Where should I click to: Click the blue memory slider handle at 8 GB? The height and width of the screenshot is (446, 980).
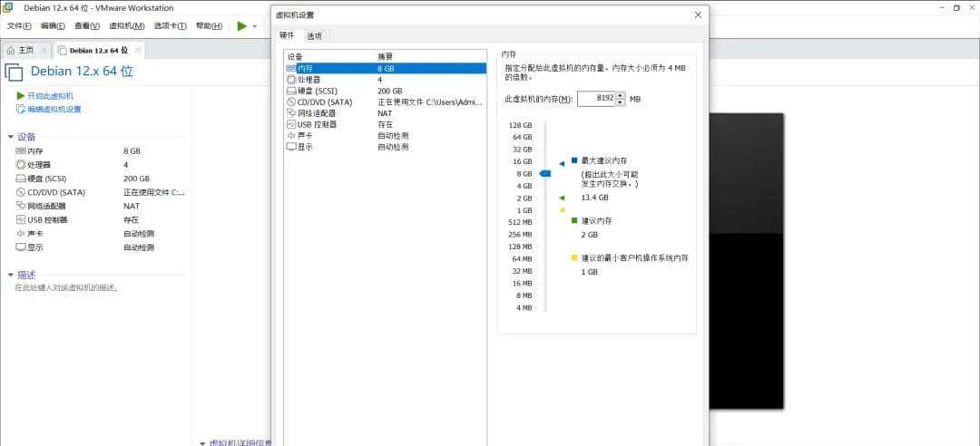[x=545, y=174]
